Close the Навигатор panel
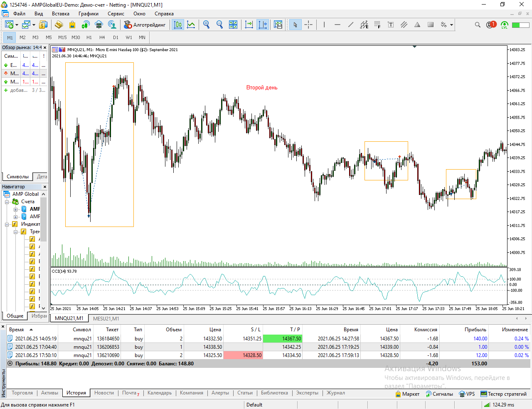 45,187
